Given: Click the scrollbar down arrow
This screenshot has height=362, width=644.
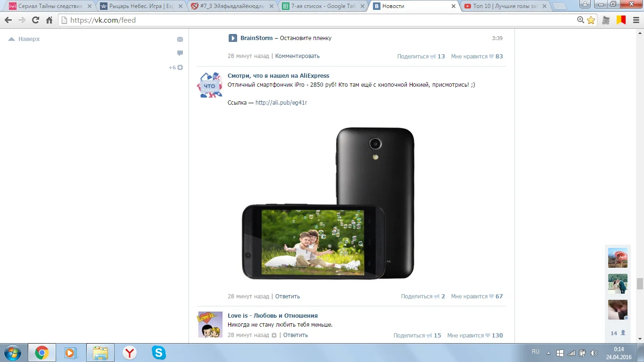Looking at the screenshot, I should click(640, 339).
